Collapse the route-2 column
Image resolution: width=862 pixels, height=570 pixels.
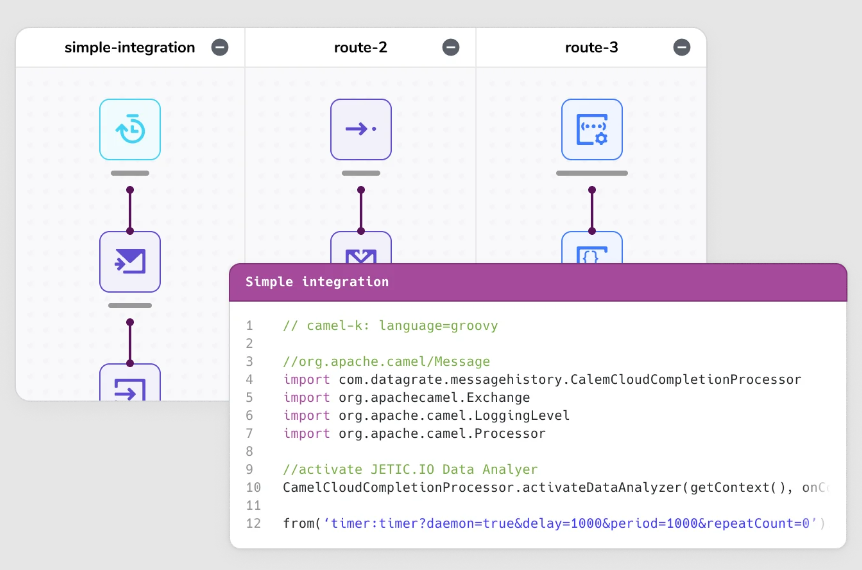451,47
